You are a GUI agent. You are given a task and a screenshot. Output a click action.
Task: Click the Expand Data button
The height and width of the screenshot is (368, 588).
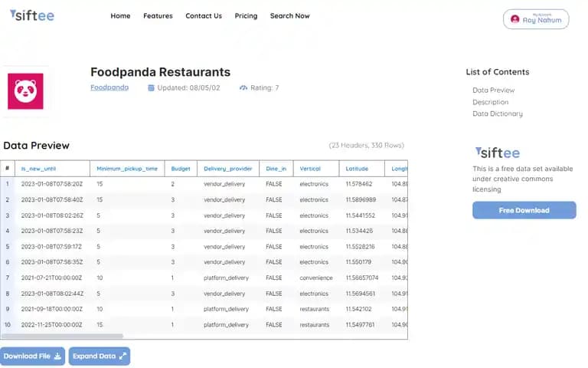[100, 356]
